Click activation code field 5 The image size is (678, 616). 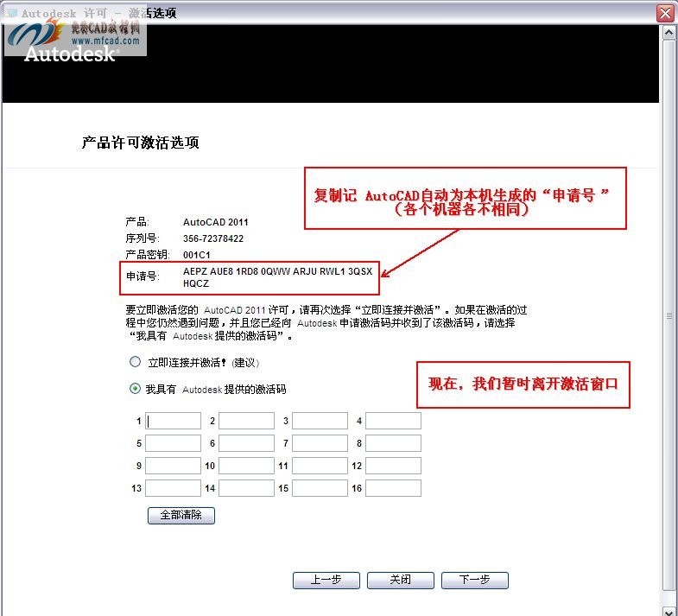click(x=173, y=443)
